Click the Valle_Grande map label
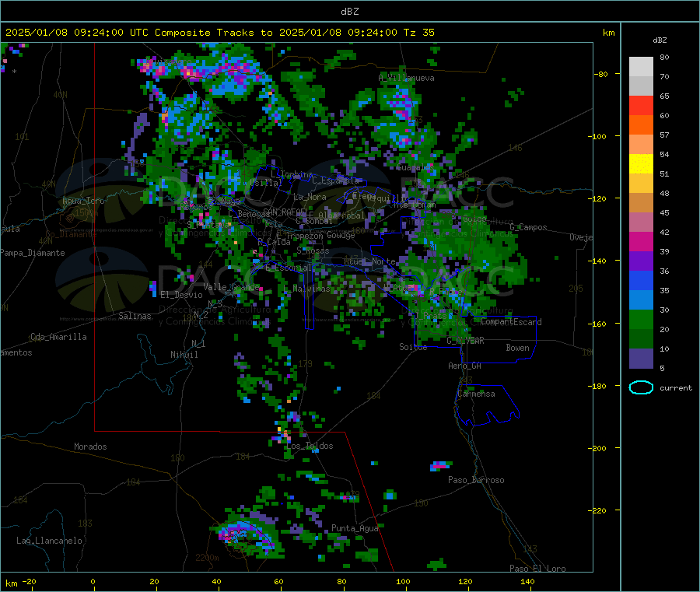Viewport: 700px width, 592px height. pos(231,287)
